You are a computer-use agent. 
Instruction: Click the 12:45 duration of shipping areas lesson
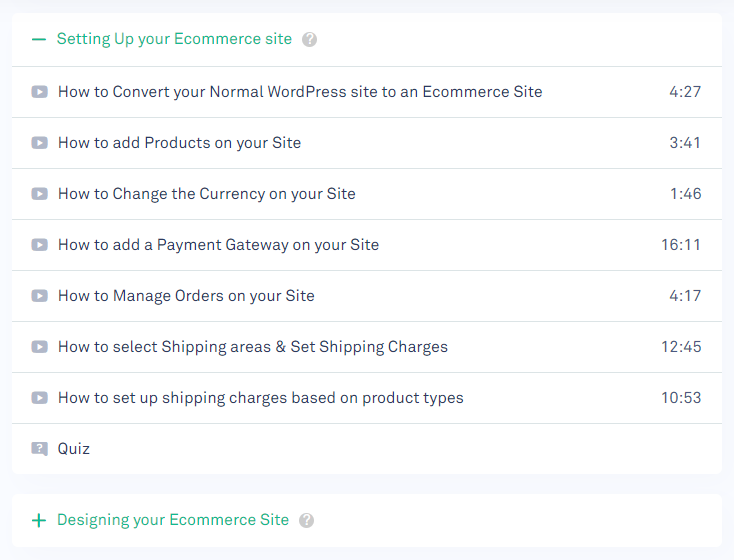click(x=681, y=347)
